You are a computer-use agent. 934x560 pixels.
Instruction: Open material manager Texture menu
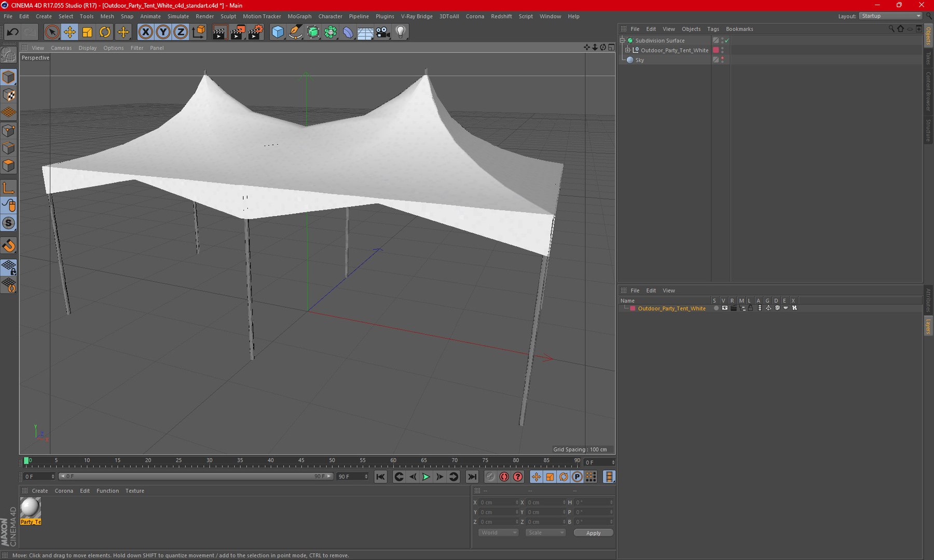click(x=135, y=491)
